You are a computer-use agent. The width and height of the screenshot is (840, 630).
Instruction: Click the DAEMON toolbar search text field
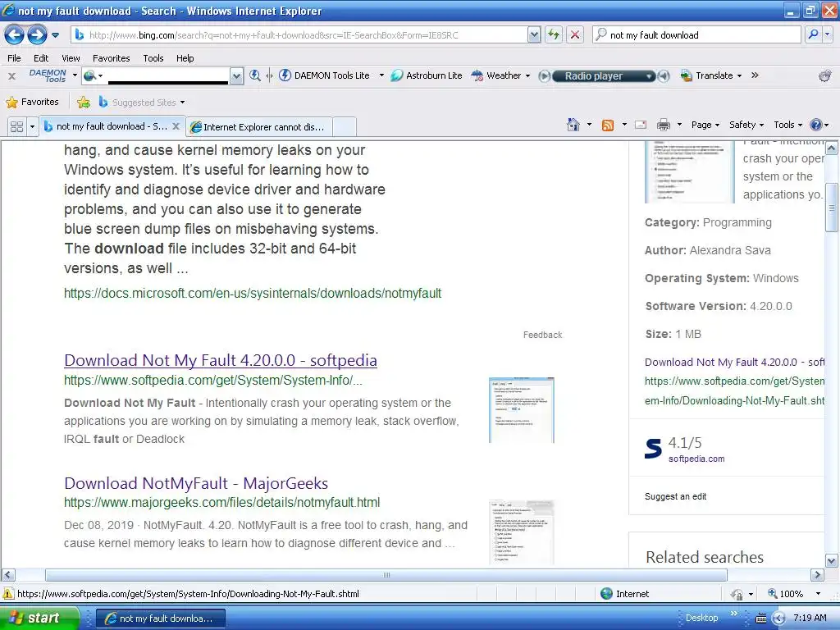coord(168,75)
